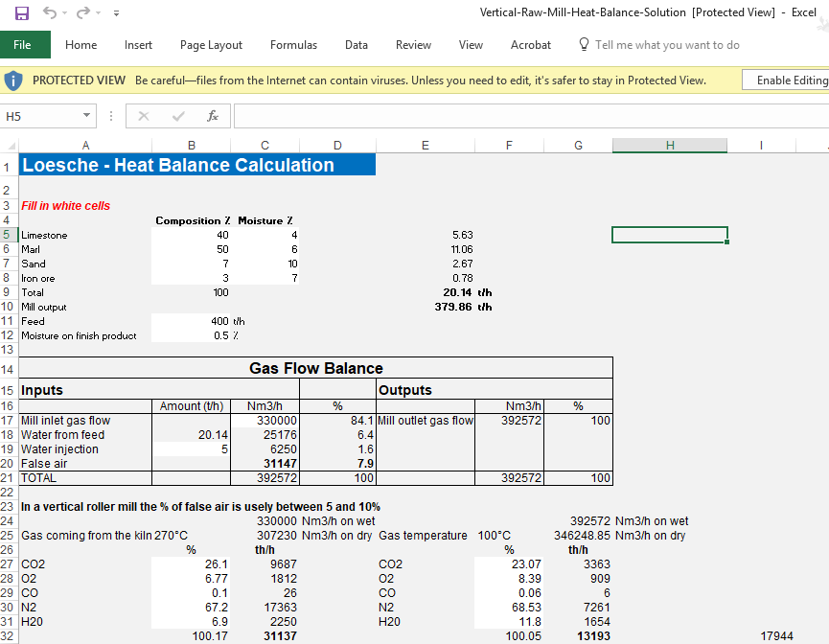Click the Outputs heading cell
Image resolution: width=829 pixels, height=644 pixels.
coord(495,390)
